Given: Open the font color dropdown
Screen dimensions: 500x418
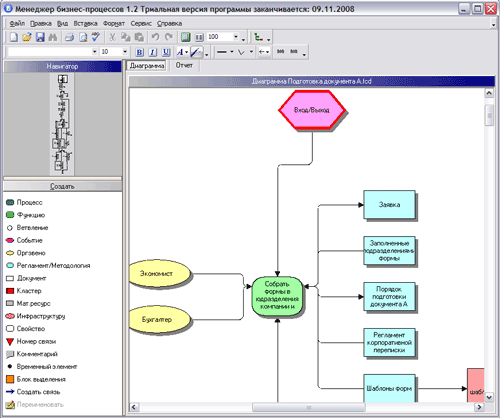Looking at the screenshot, I should point(187,52).
